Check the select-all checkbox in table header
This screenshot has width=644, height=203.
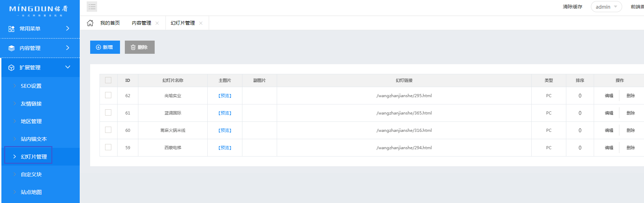(108, 80)
